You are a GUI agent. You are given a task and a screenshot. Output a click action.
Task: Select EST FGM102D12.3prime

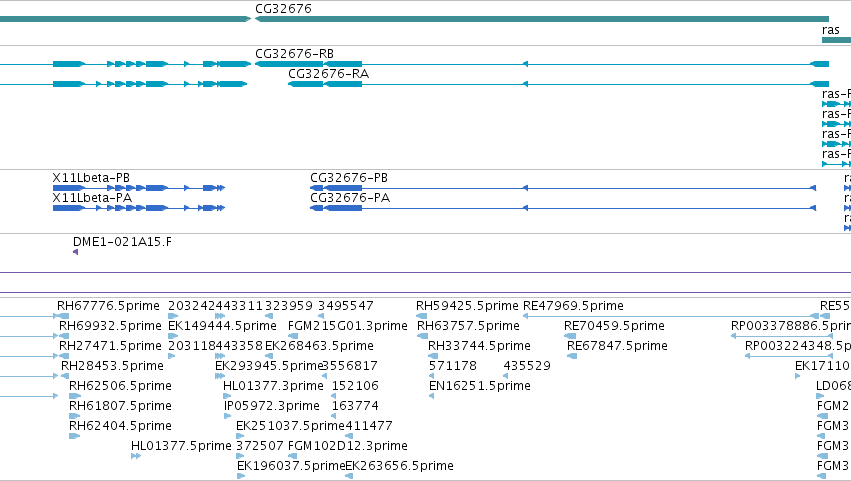(x=347, y=446)
